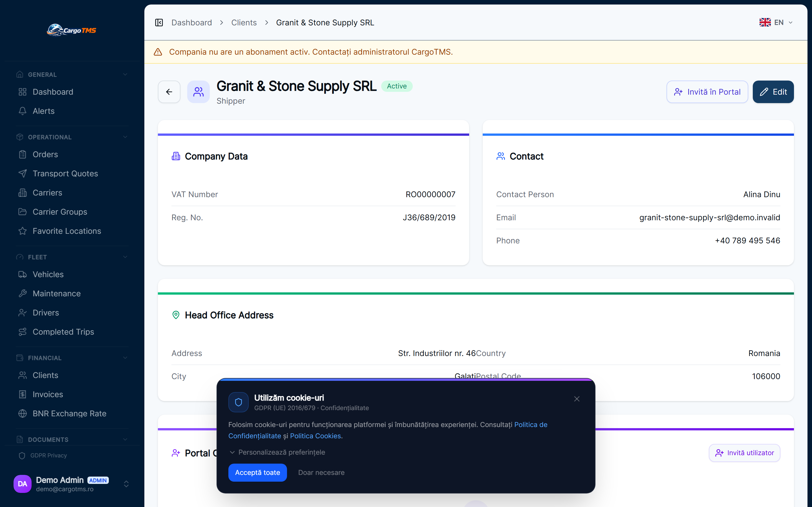
Task: Expand Personalizează preferințele options
Action: pyautogui.click(x=277, y=452)
